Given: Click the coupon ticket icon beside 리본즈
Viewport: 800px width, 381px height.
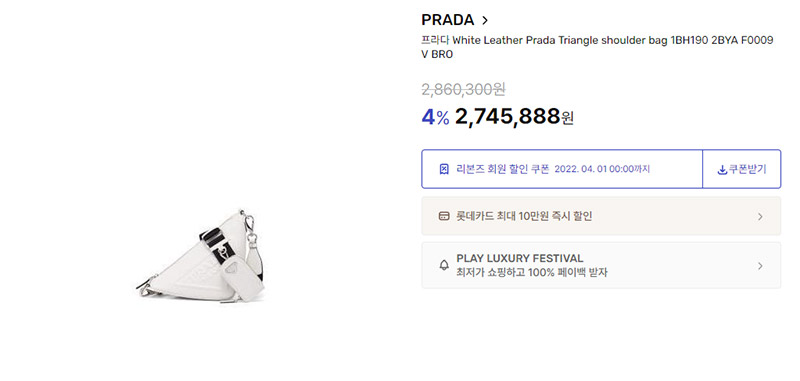Looking at the screenshot, I should [444, 169].
